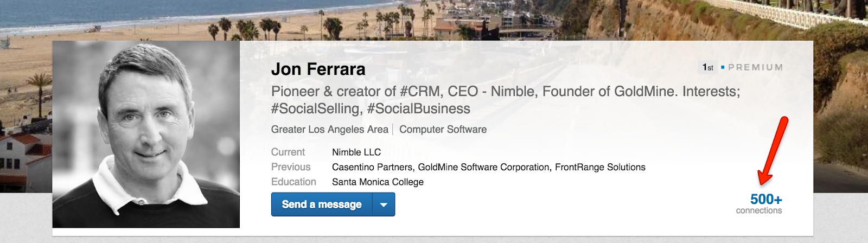Click the Education label
The image size is (868, 243).
pos(293,182)
